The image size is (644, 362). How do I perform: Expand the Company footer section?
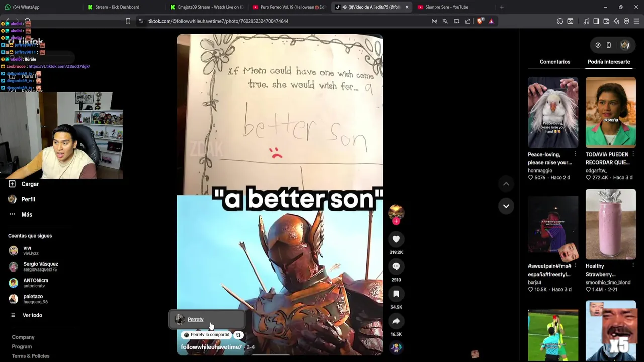pos(23,337)
